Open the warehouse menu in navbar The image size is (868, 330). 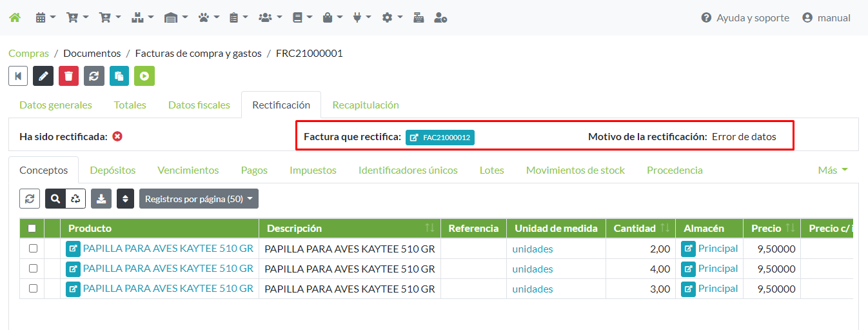tap(175, 18)
